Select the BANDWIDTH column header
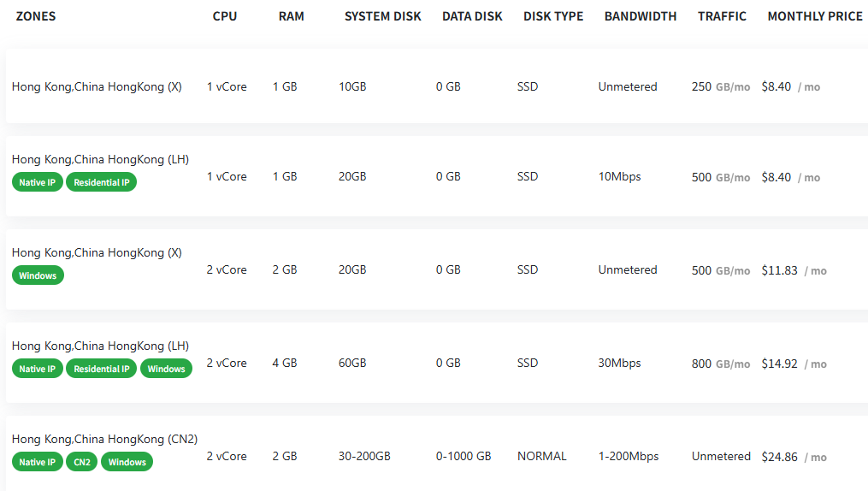This screenshot has height=491, width=868. [x=640, y=16]
